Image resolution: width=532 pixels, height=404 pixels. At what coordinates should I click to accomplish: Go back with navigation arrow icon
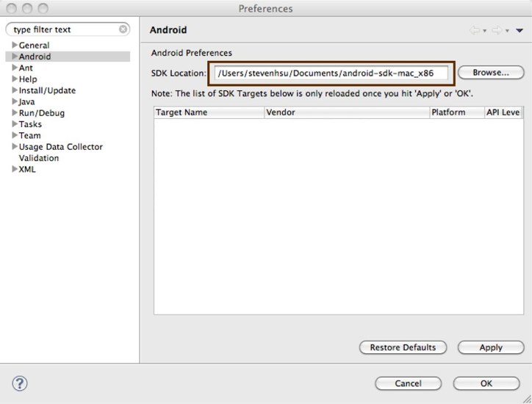(475, 30)
